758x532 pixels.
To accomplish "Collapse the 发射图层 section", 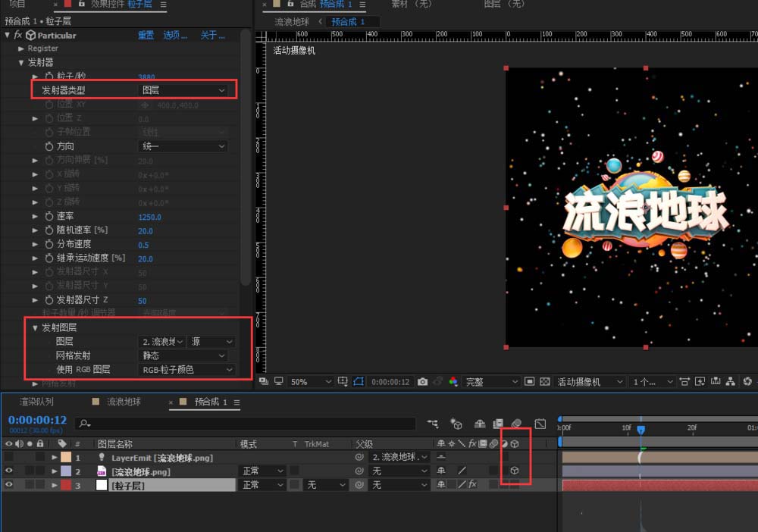I will (x=35, y=328).
